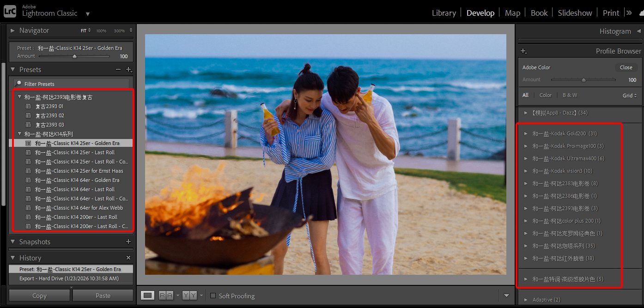Click the Y/Y compare view icon
Image resolution: width=644 pixels, height=308 pixels.
190,295
